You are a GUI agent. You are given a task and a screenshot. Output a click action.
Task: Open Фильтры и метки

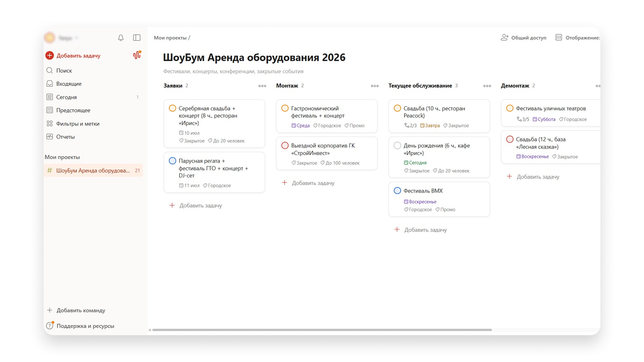(x=93, y=124)
